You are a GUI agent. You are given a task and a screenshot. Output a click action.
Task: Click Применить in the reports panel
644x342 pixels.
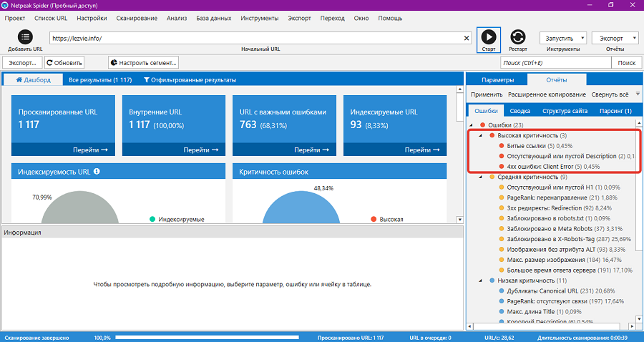487,94
